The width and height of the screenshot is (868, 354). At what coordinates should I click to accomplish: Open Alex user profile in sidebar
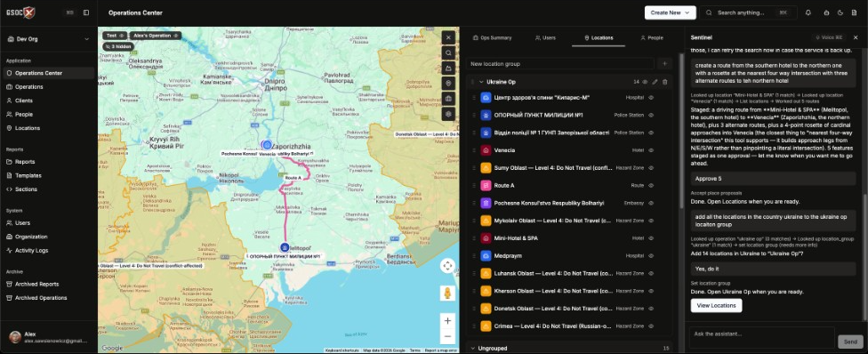click(x=48, y=337)
